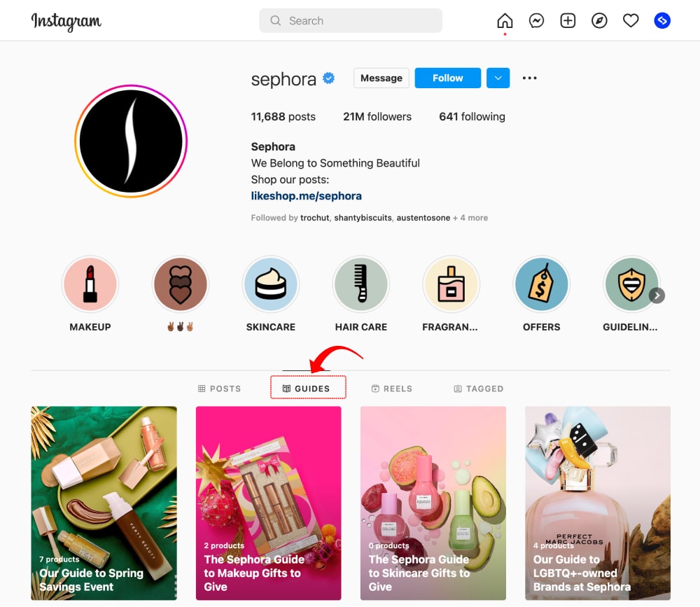The image size is (700, 607).
Task: Open your profile avatar menu
Action: [662, 20]
